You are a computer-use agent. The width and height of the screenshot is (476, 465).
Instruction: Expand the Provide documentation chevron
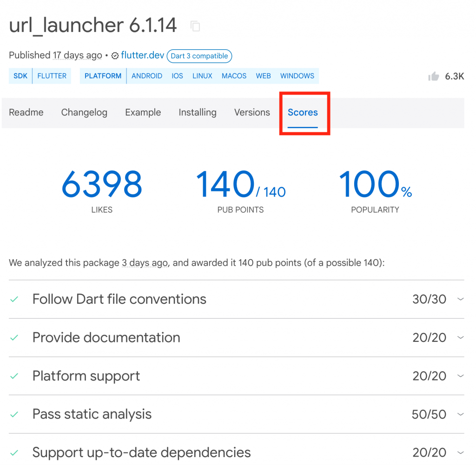[461, 337]
